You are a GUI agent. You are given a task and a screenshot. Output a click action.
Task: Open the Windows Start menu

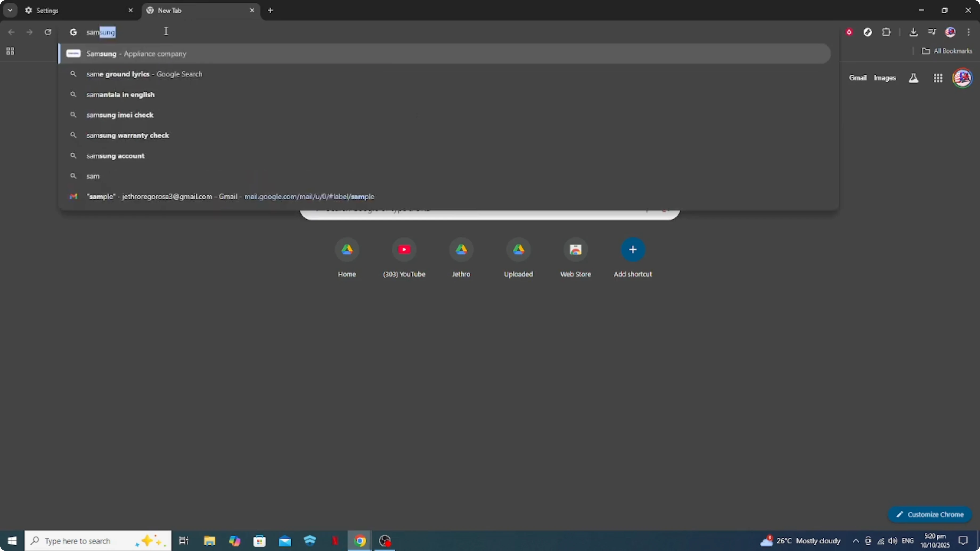pos(12,541)
